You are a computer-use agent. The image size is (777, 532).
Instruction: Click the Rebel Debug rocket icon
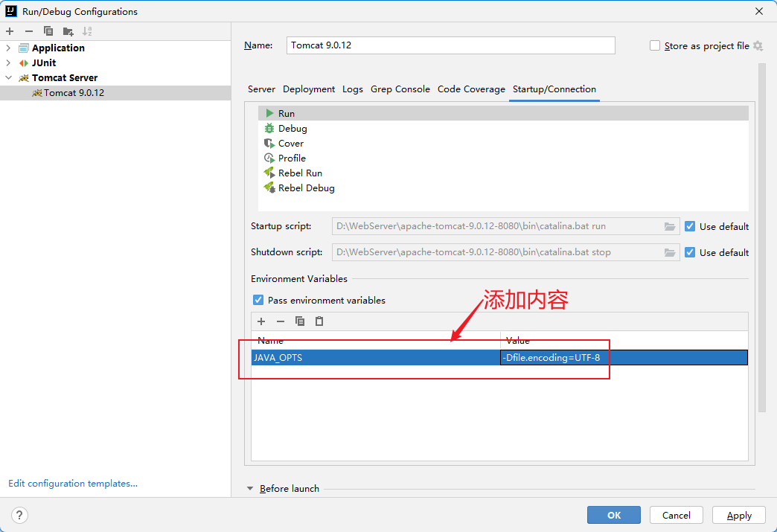(x=269, y=188)
